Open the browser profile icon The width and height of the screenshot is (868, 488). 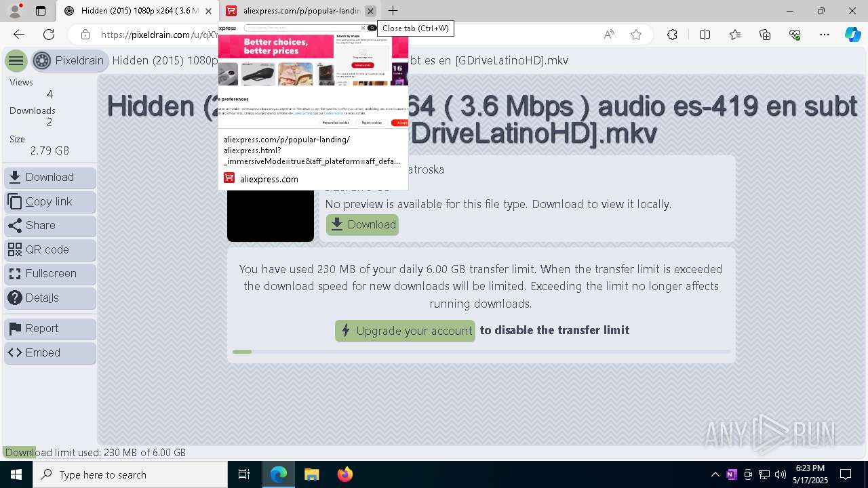14,11
